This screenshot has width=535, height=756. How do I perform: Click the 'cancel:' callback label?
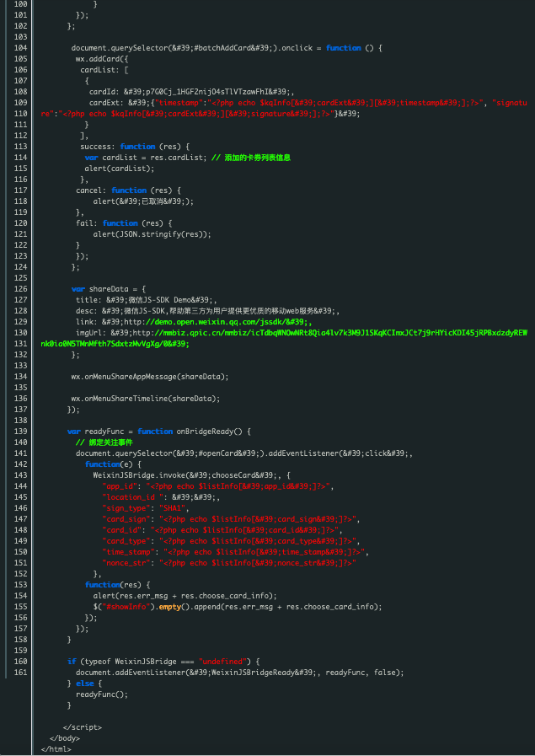(x=91, y=190)
